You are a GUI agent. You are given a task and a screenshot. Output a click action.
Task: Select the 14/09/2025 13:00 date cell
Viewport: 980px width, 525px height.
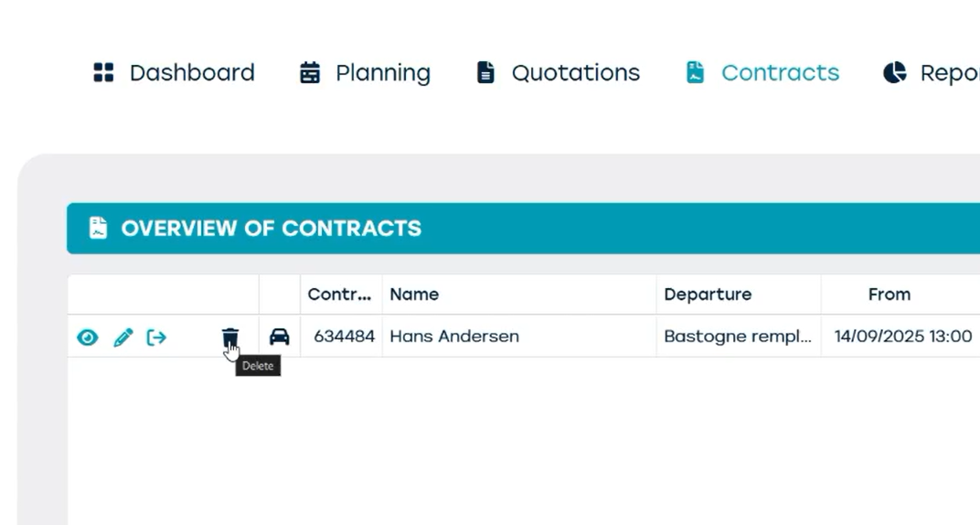[903, 337]
